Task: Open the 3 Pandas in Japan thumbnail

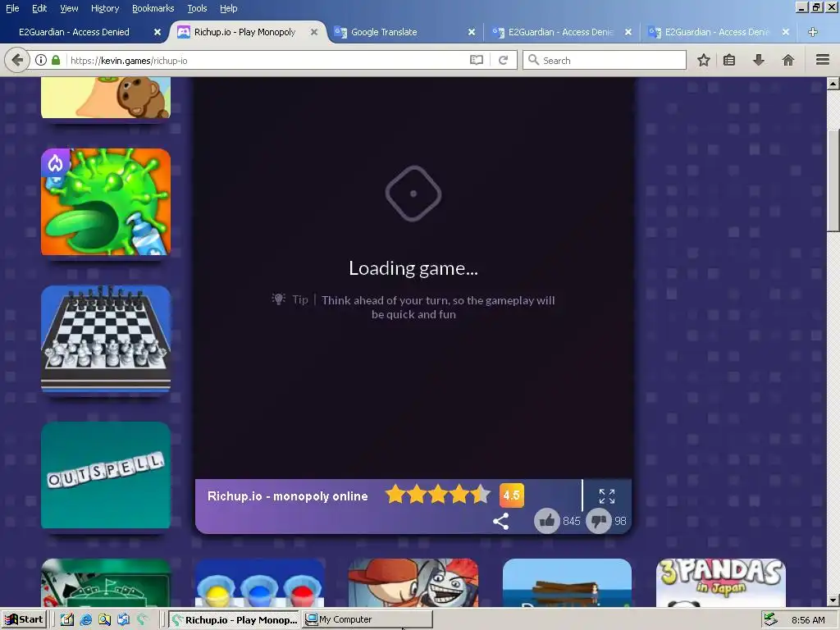Action: pyautogui.click(x=721, y=583)
